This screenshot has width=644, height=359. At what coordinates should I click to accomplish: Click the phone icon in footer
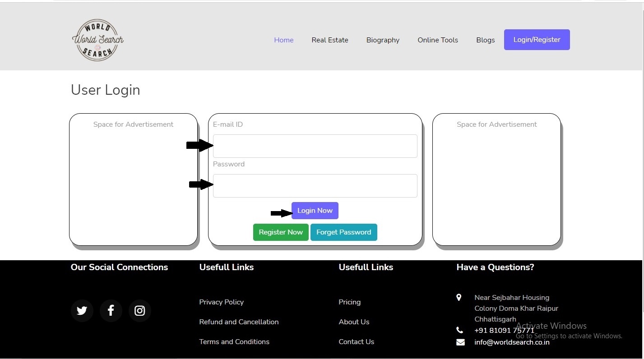[459, 331]
